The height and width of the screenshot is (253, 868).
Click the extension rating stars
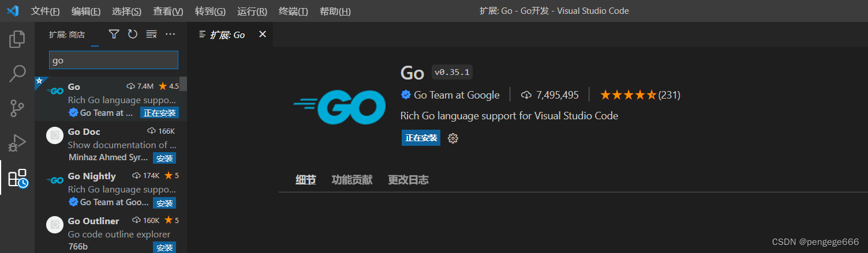pyautogui.click(x=628, y=95)
